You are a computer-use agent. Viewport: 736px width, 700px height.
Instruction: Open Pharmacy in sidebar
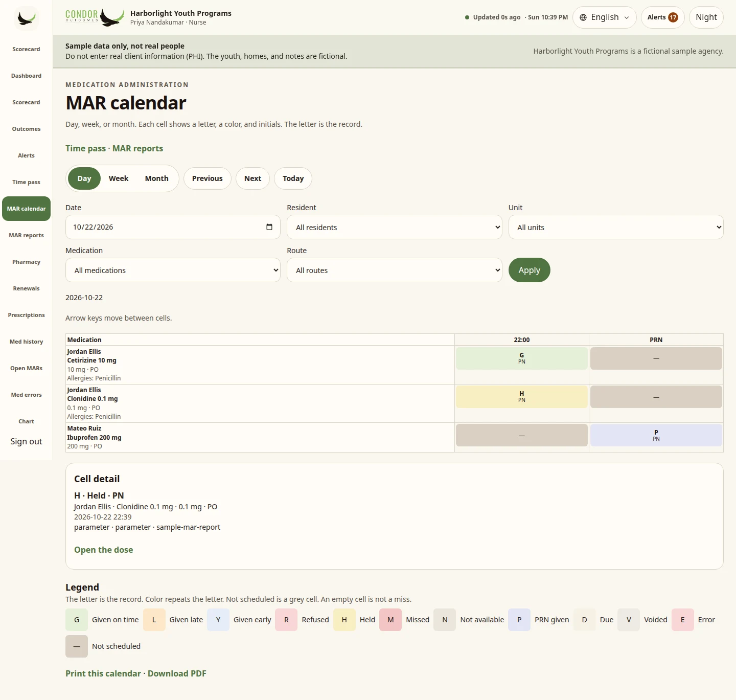pos(26,262)
